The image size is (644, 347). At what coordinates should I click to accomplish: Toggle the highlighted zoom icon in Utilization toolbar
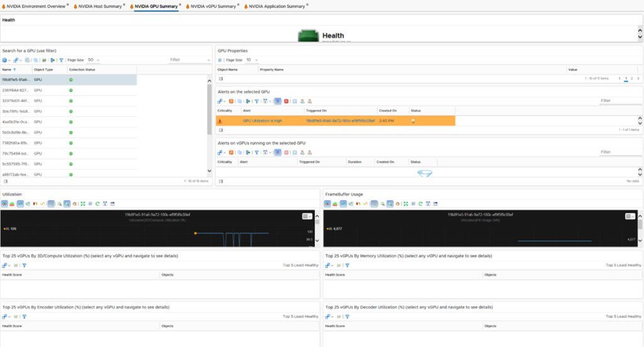click(67, 204)
